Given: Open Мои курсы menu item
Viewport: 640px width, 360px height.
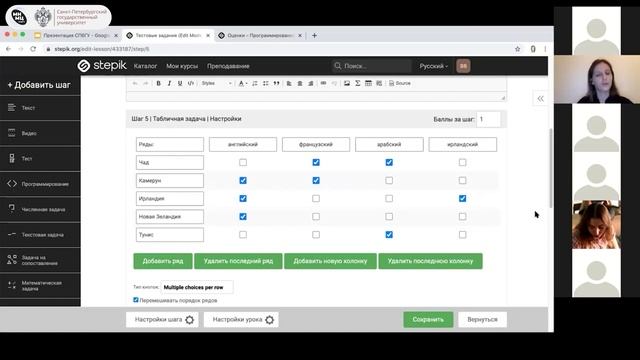Looking at the screenshot, I should point(182,66).
